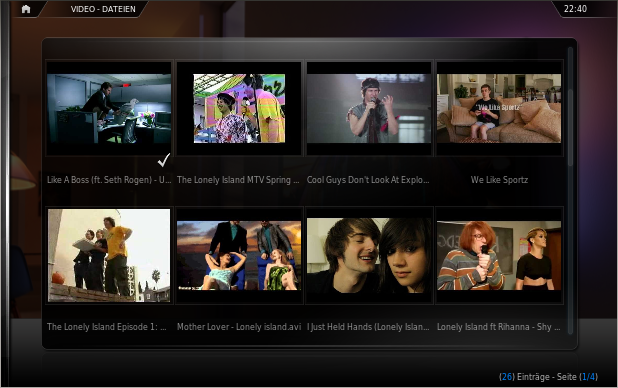Open Lonely Island ft Rihanna Shy thumbnail
618x388 pixels.
pos(499,256)
